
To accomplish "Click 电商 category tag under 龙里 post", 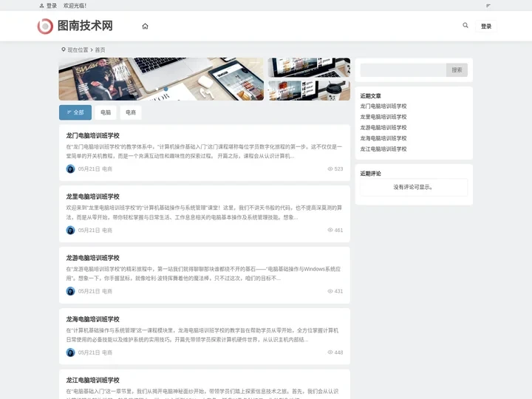I will pos(107,231).
